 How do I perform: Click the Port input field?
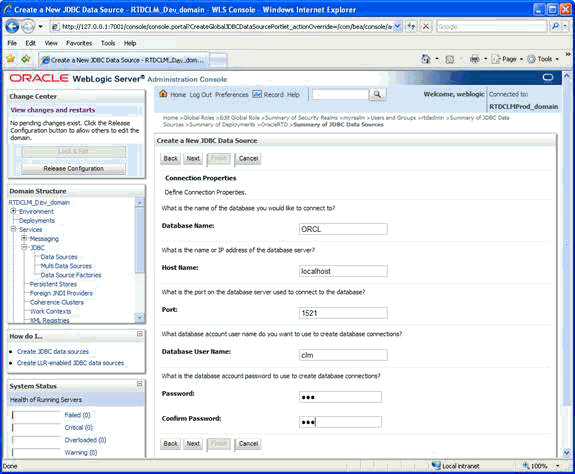click(x=343, y=313)
